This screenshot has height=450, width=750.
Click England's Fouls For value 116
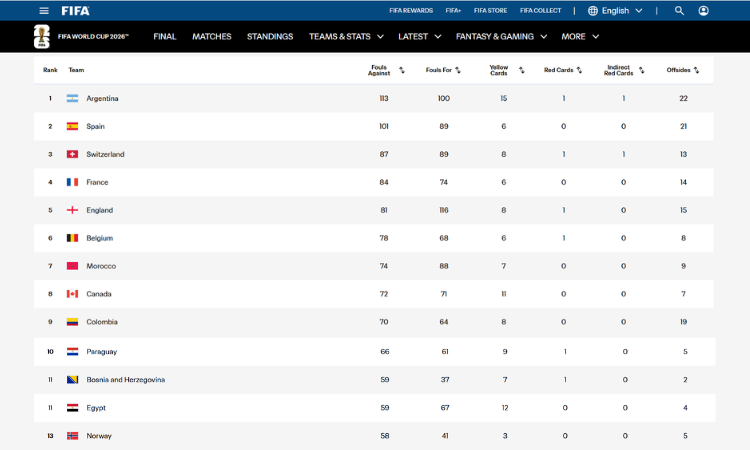[x=444, y=210]
